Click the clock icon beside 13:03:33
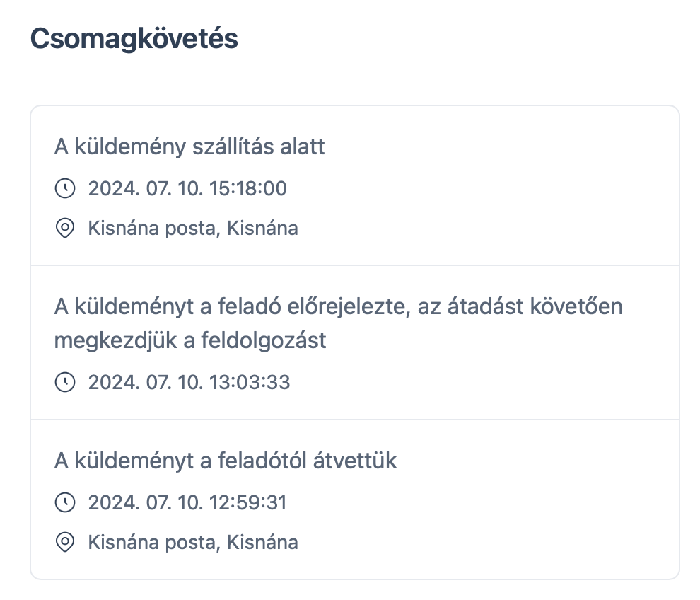700x600 pixels. 64,382
